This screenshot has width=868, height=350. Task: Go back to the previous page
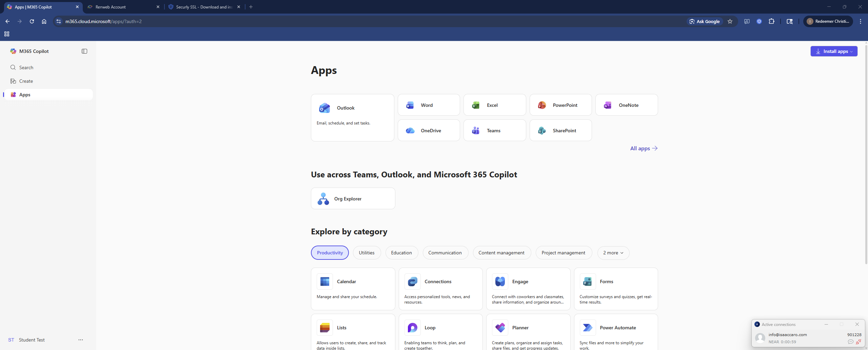(7, 21)
